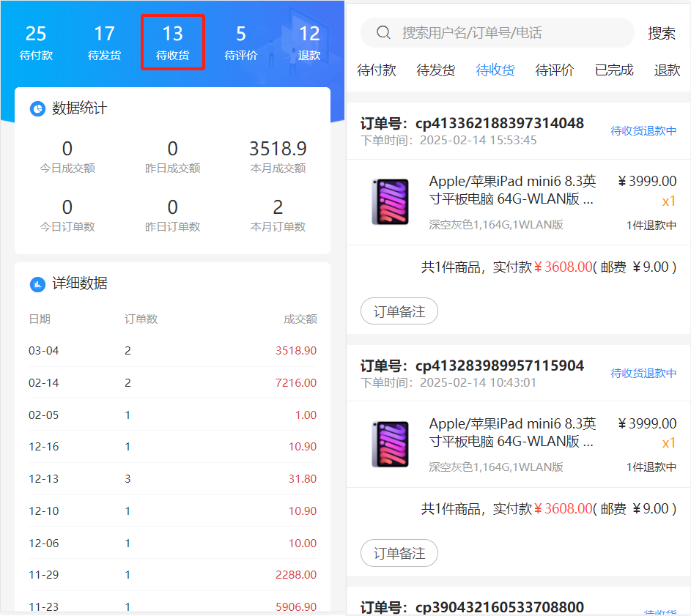Switch to the 待发货 tab
Viewport: 691px width, 616px height.
click(x=436, y=70)
